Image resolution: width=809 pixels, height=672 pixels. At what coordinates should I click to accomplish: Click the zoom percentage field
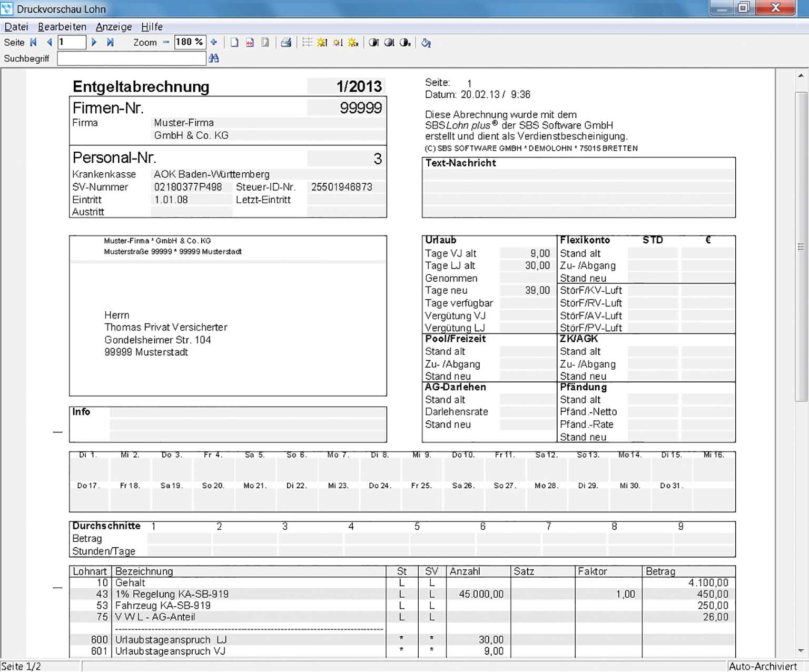tap(189, 43)
